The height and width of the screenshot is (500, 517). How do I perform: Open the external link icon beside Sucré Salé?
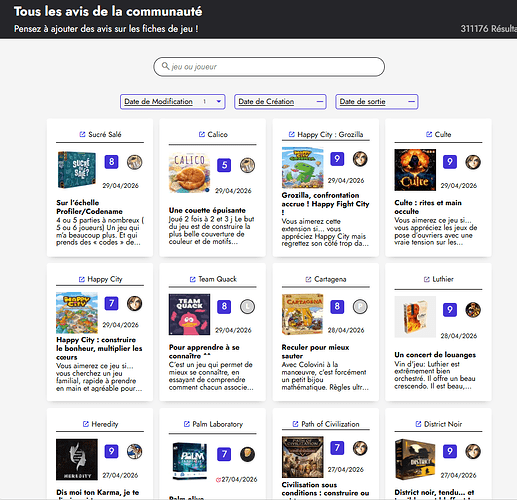[x=82, y=134]
